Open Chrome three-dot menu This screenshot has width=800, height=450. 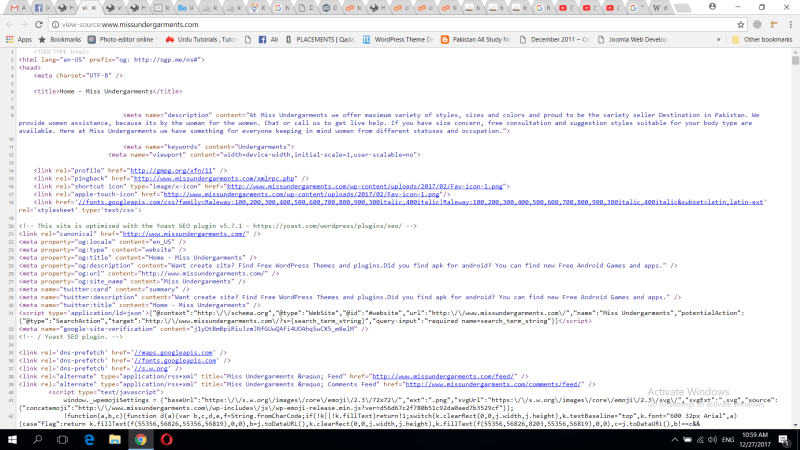[x=790, y=24]
